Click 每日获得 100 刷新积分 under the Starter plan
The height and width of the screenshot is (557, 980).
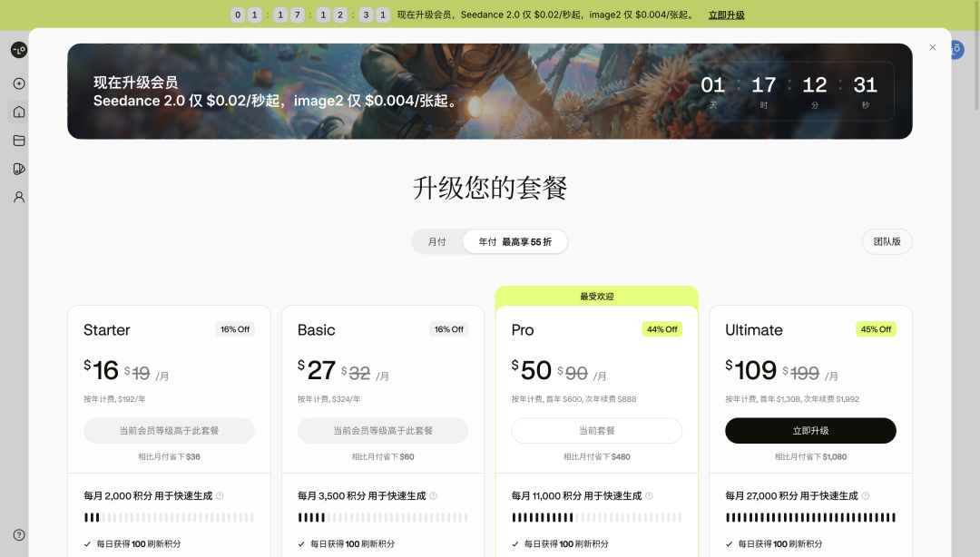click(138, 544)
